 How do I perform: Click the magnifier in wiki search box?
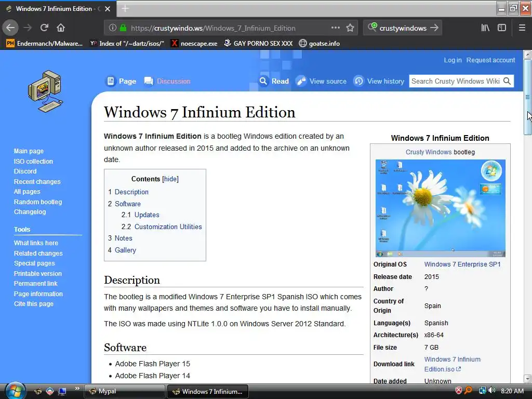(x=507, y=81)
